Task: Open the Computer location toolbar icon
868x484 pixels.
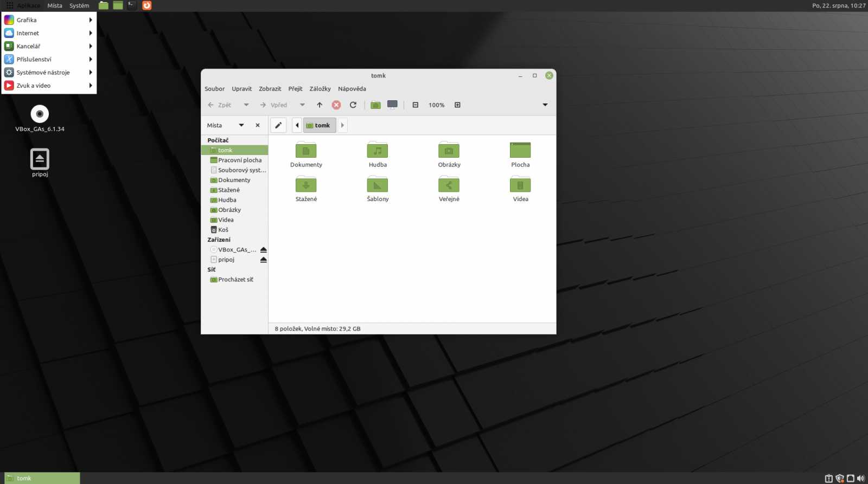Action: pos(392,105)
